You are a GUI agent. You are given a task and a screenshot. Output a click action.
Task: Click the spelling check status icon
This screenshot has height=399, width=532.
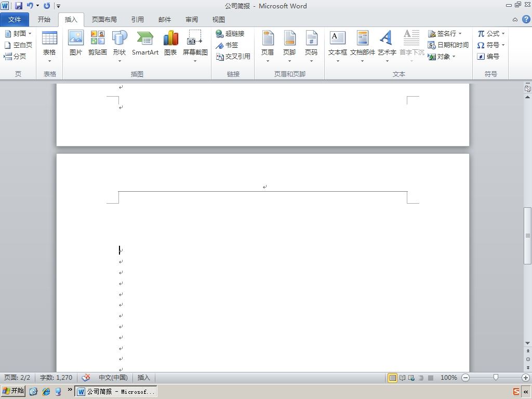click(86, 377)
